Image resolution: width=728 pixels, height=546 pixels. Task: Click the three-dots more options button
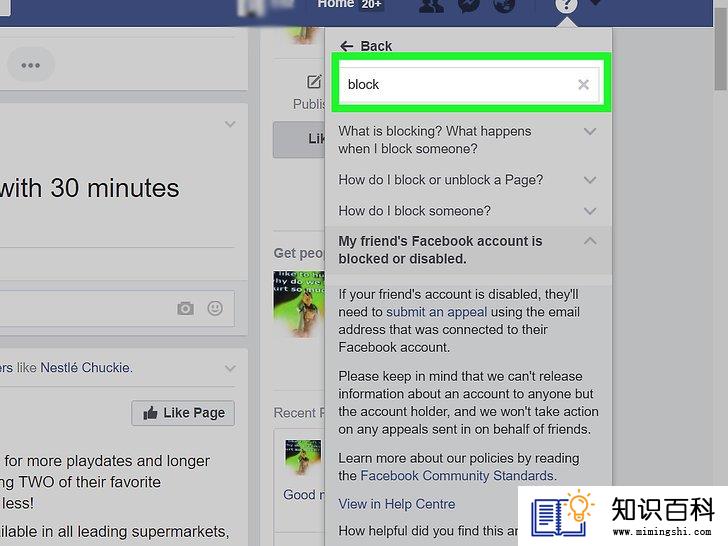pyautogui.click(x=31, y=65)
